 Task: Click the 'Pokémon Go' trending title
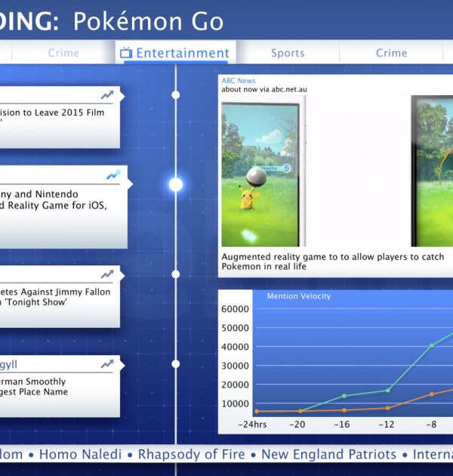149,21
